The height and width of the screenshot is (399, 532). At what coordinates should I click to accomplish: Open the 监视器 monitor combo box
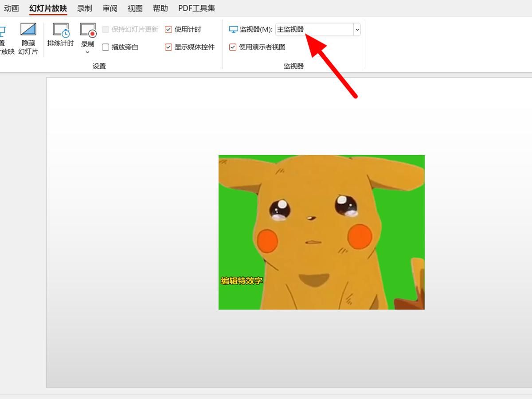[318, 29]
